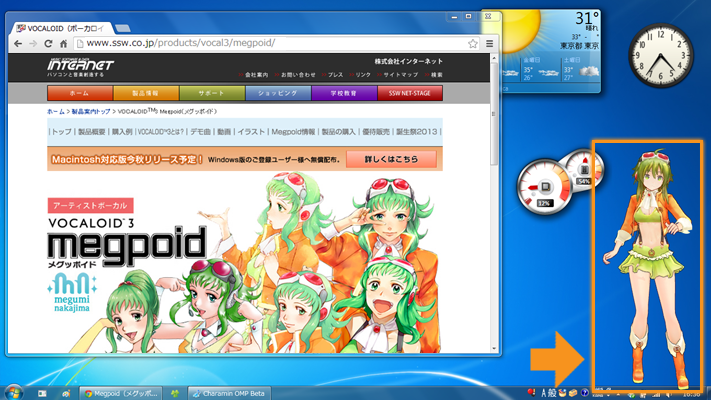Open the 優待販売 submenu item
This screenshot has height=400, width=711.
376,132
